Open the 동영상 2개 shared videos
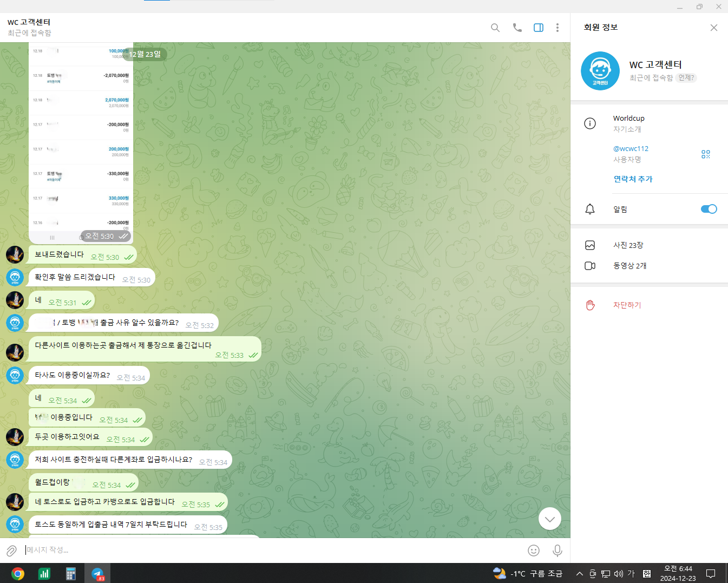Screen dimensions: 728x583 click(x=629, y=266)
